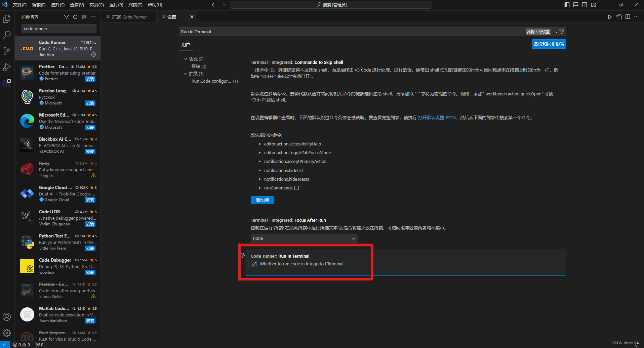Open extensions panel more actions menu
Viewport: 644px width, 348px height.
coord(93,17)
